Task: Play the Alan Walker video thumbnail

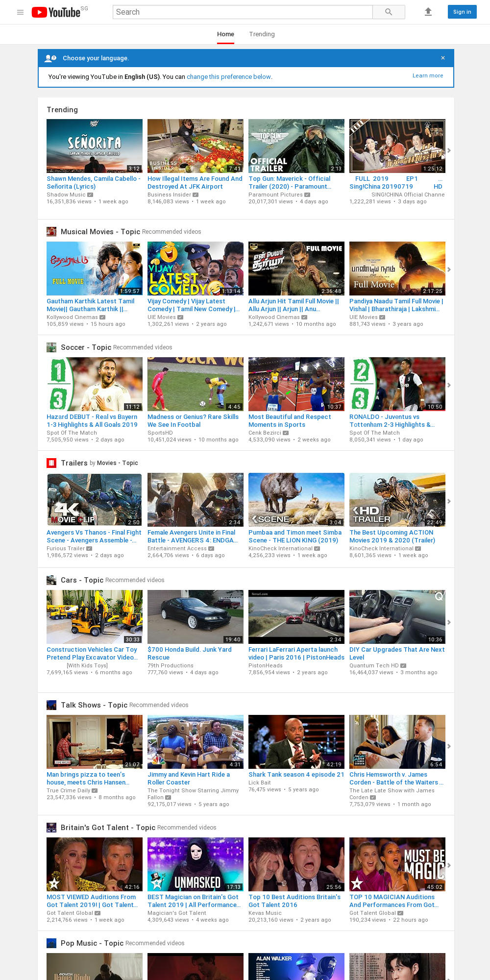Action: 296,966
